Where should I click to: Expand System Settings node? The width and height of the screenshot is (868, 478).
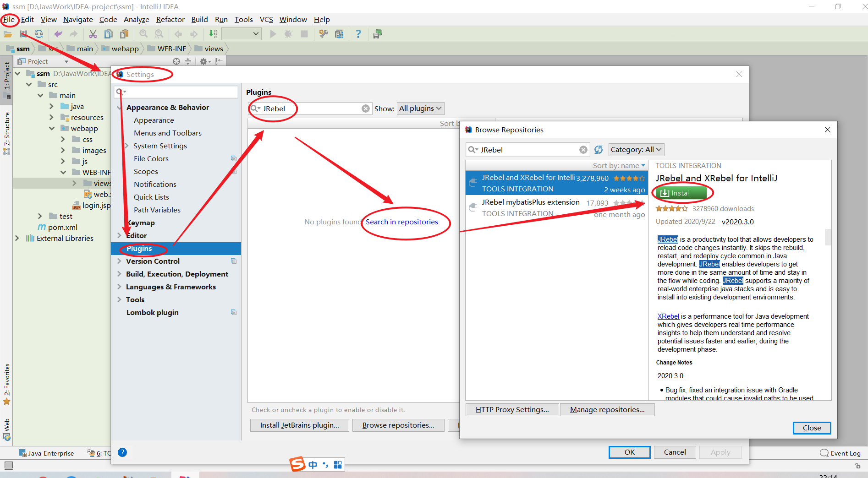(x=127, y=146)
